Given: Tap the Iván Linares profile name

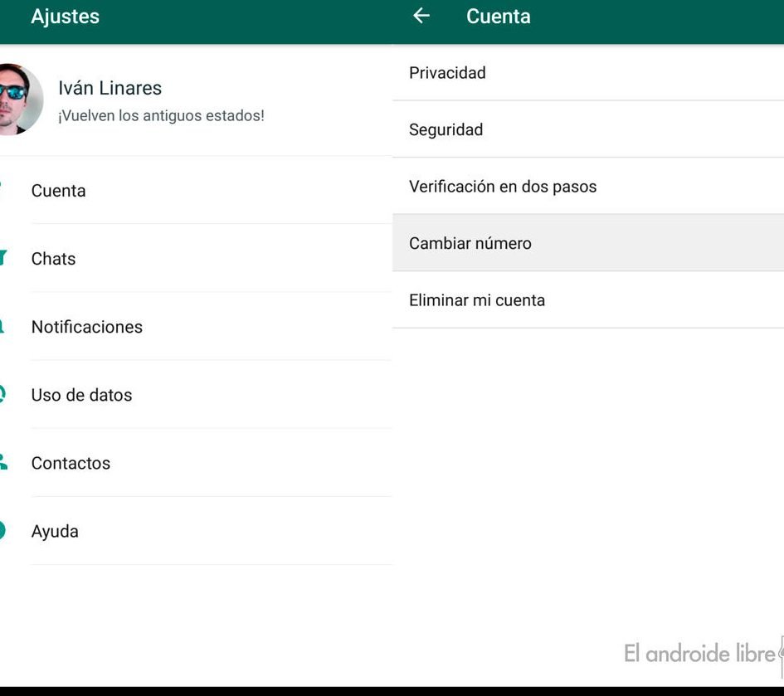Looking at the screenshot, I should point(110,88).
